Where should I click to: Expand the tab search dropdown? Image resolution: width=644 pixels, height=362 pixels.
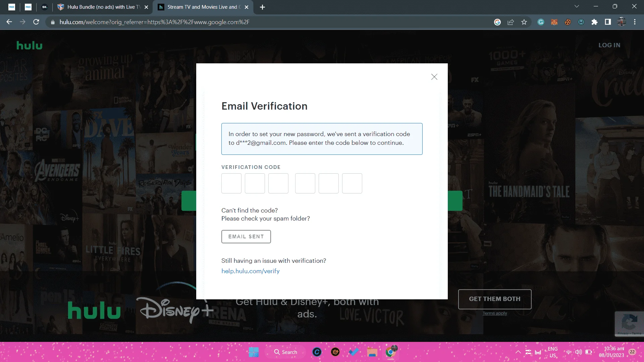[577, 6]
